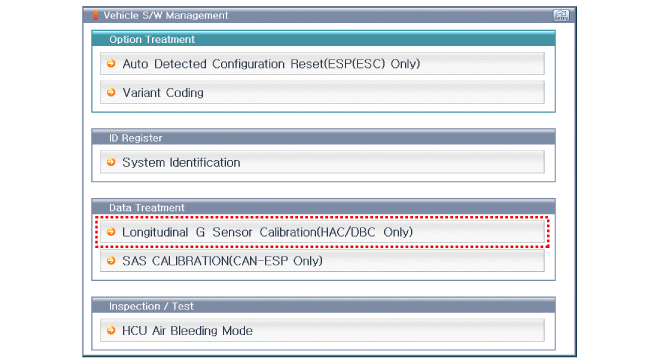Open Auto Detected Configuration Reset(ESP(ESC) Only)

[x=322, y=64]
